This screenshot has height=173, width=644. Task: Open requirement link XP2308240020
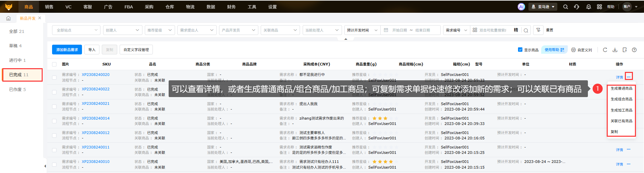coord(95,75)
